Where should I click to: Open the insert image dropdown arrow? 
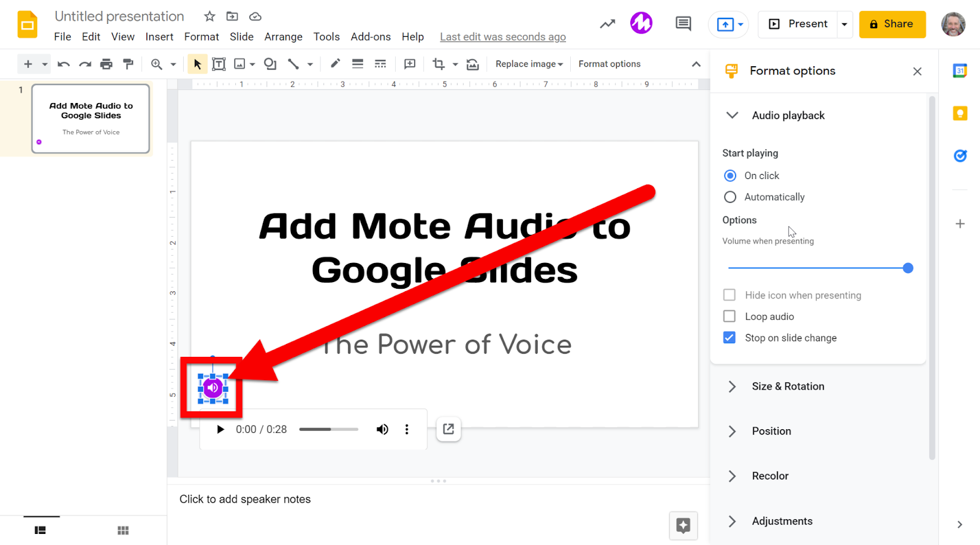tap(252, 64)
